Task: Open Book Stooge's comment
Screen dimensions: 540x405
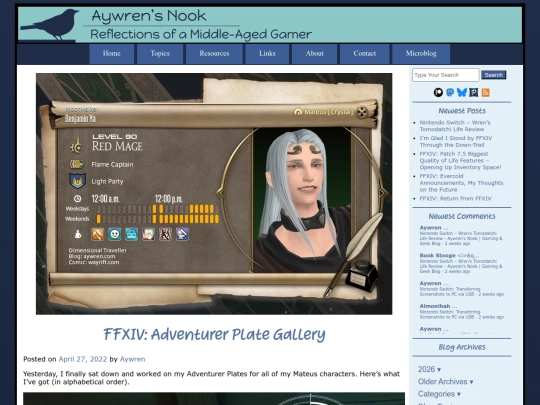Action: (x=461, y=263)
